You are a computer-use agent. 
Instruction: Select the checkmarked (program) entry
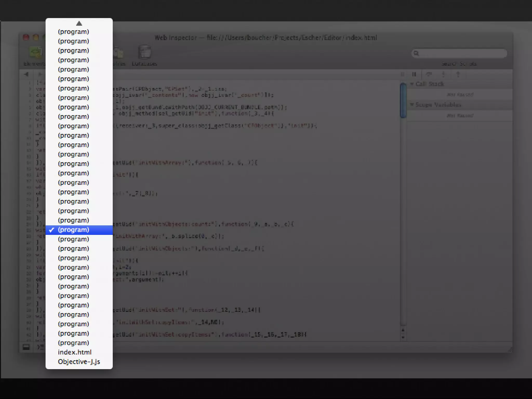pos(74,230)
